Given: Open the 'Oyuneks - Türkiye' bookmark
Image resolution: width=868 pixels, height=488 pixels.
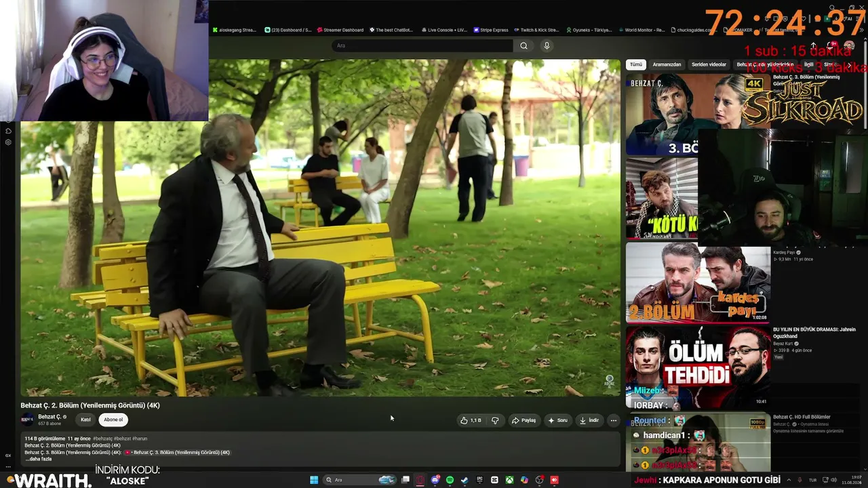Looking at the screenshot, I should tap(589, 30).
